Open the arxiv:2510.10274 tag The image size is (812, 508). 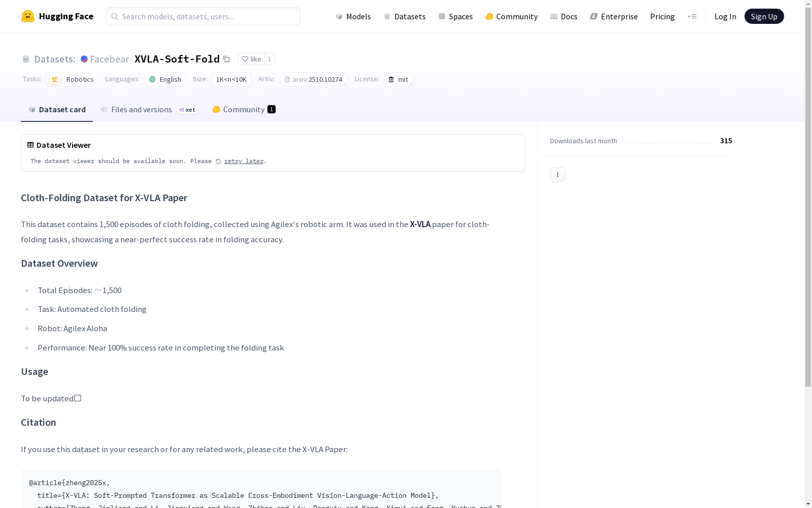click(x=313, y=79)
